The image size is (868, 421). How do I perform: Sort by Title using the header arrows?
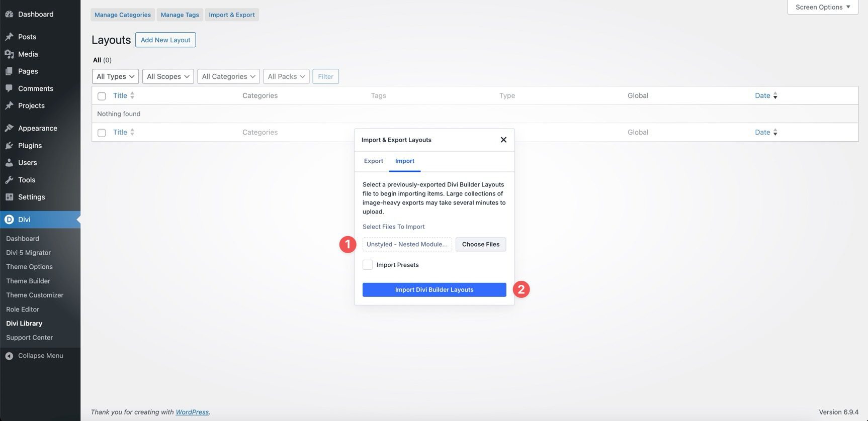coord(132,95)
